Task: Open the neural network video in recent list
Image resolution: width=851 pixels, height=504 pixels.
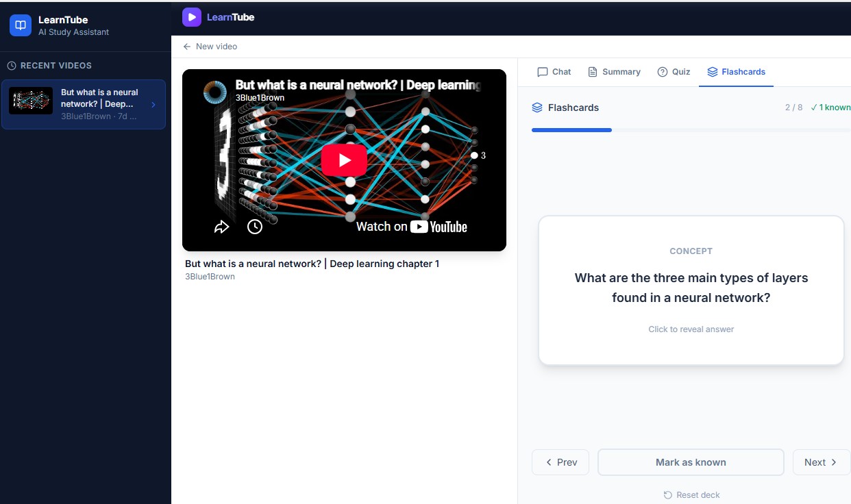Action: pyautogui.click(x=84, y=105)
